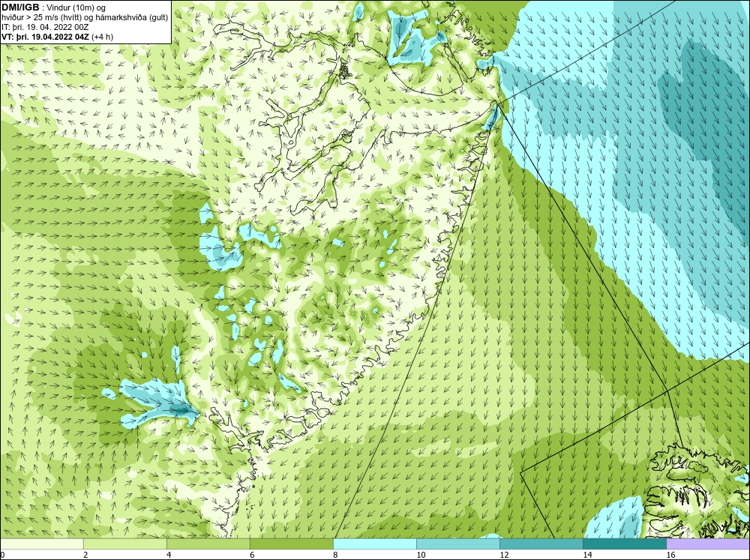Click the legend scale label '0'

coord(3,555)
